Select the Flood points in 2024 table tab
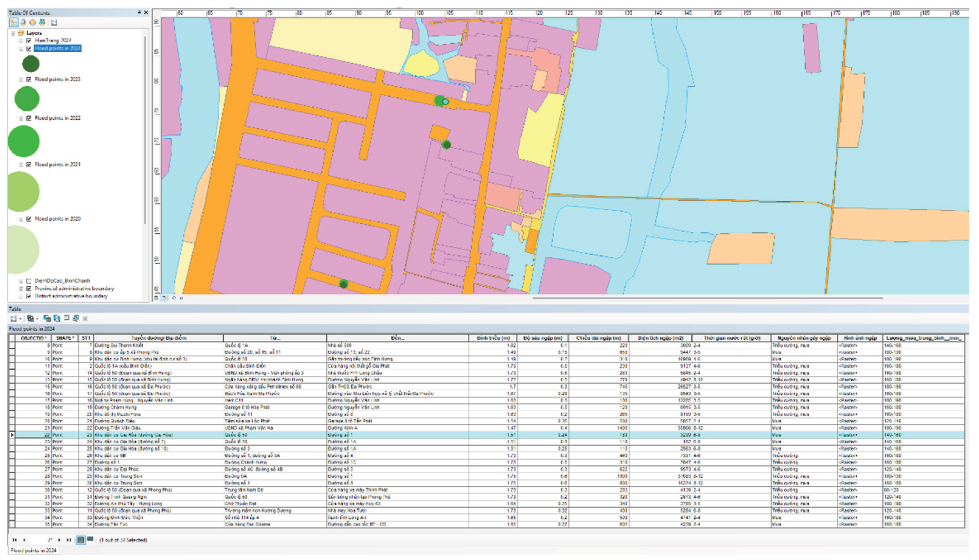The image size is (979, 560). [34, 550]
